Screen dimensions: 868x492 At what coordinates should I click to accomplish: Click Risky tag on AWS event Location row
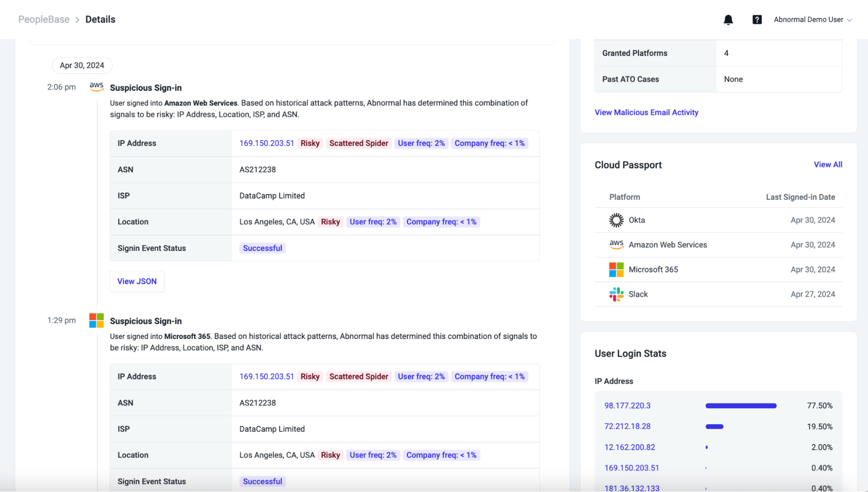[x=330, y=222]
